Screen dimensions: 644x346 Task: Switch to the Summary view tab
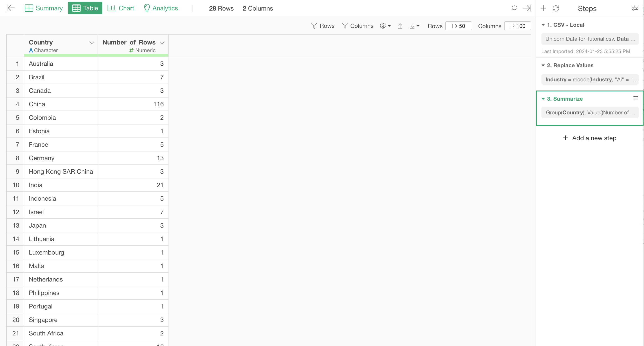point(44,8)
